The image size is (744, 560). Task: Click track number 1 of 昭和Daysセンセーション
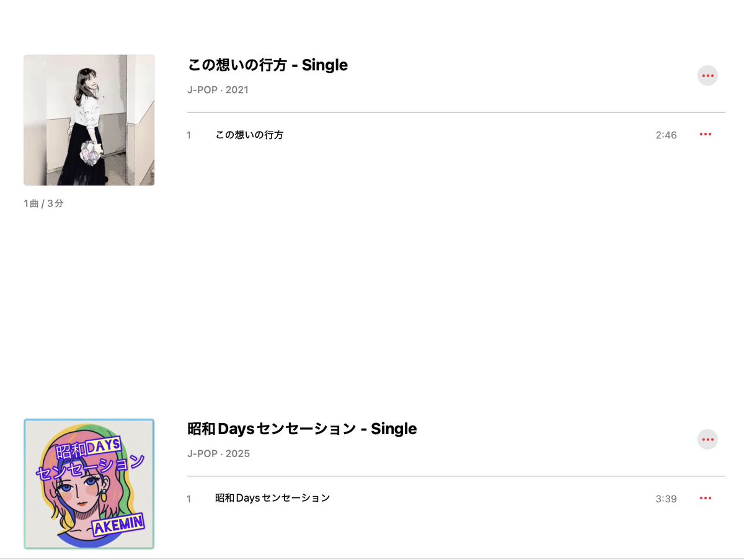click(188, 499)
